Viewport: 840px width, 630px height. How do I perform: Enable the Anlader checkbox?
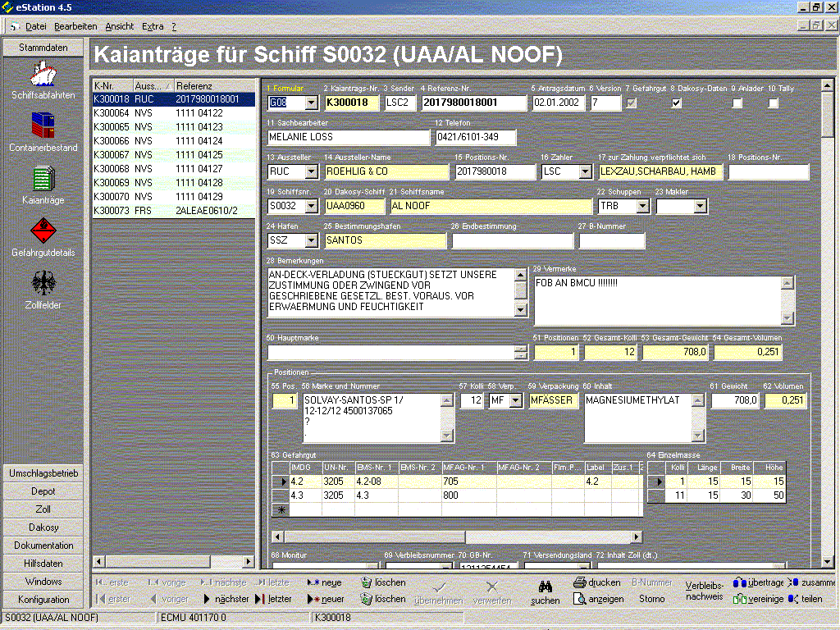click(737, 103)
